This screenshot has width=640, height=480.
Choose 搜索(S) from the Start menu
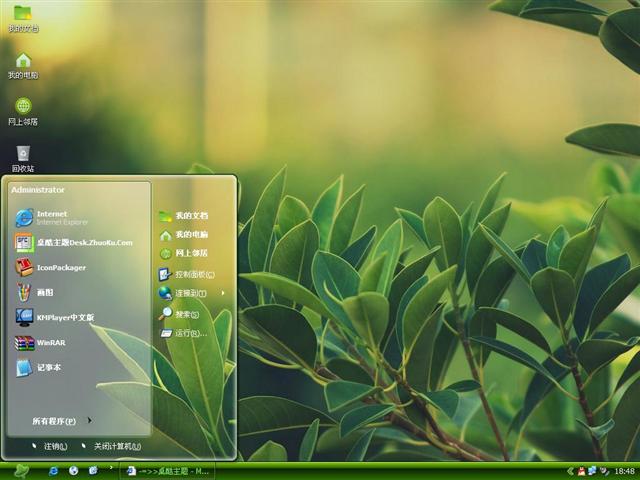coord(186,314)
